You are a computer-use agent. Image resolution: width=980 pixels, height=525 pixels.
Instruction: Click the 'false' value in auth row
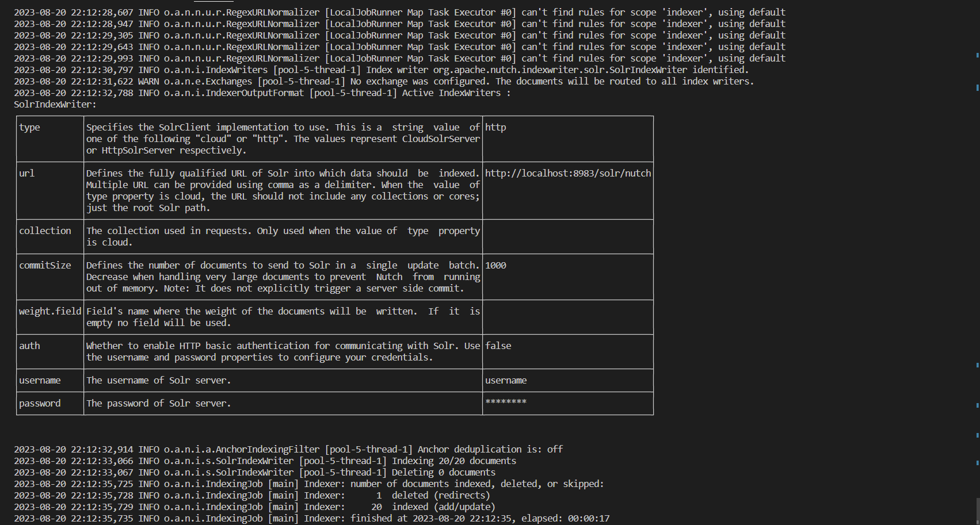pos(498,346)
